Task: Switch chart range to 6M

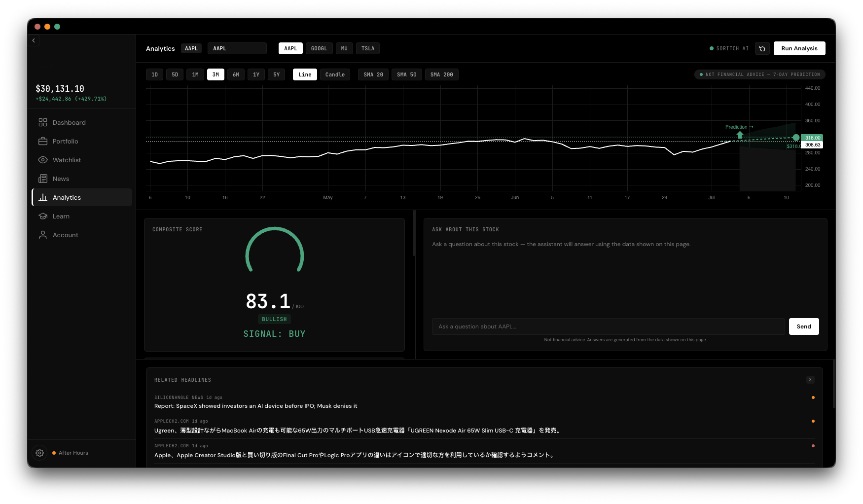Action: pos(236,74)
